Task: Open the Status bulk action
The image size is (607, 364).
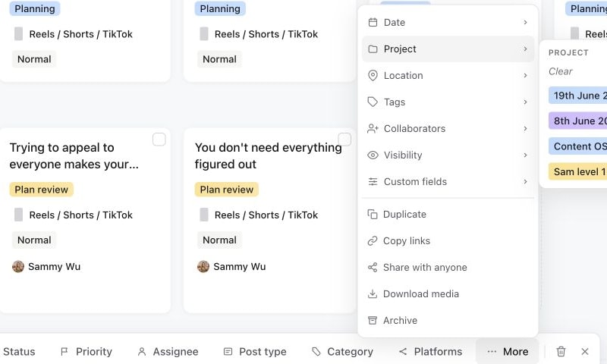Action: coord(18,351)
